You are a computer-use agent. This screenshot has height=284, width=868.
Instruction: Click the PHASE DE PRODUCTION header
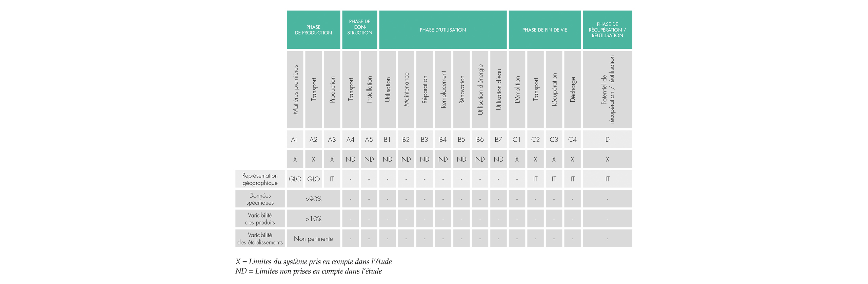[x=313, y=30]
